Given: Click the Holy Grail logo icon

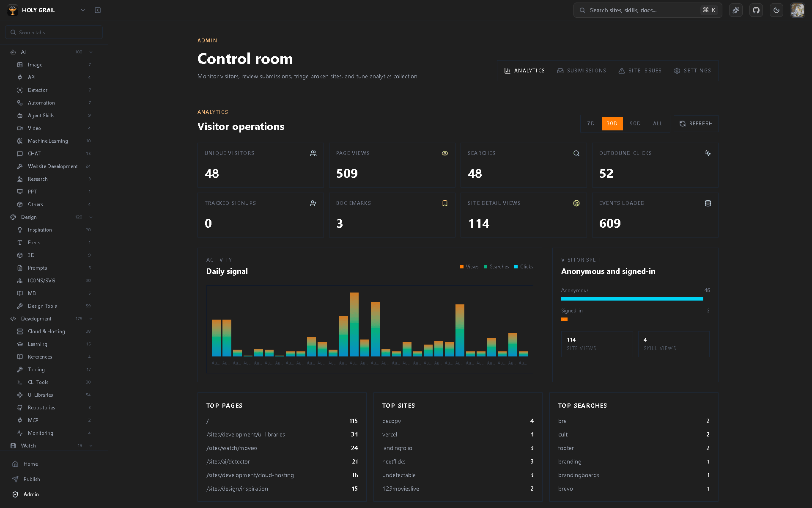Looking at the screenshot, I should tap(13, 10).
